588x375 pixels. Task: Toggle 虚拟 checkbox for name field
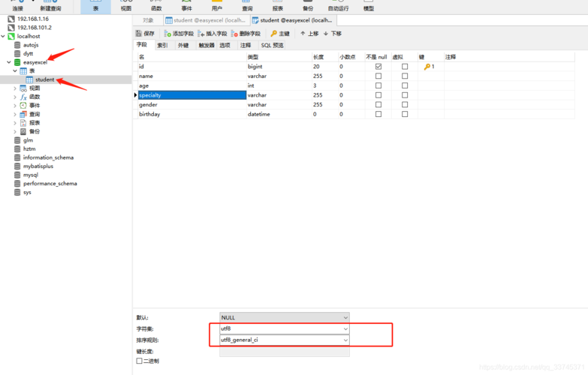tap(405, 76)
